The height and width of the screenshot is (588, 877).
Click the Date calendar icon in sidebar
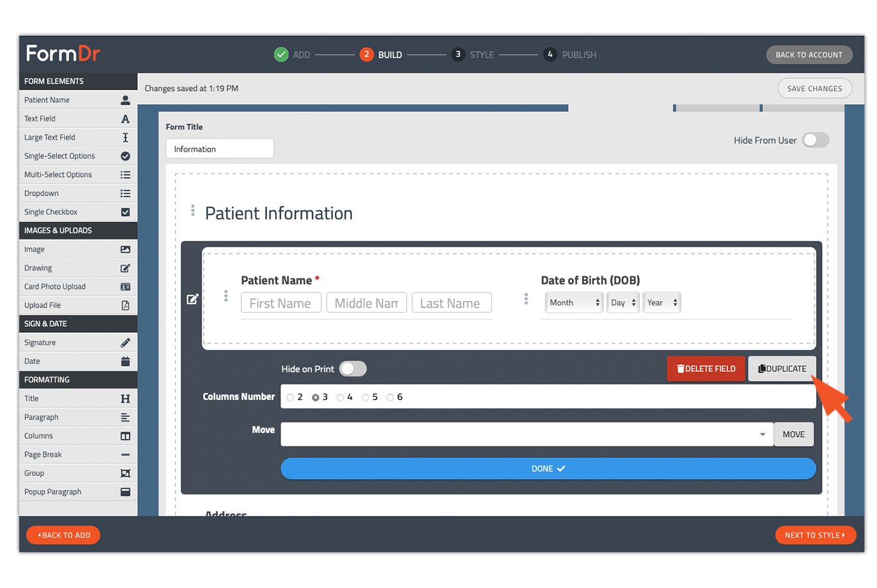pos(125,361)
